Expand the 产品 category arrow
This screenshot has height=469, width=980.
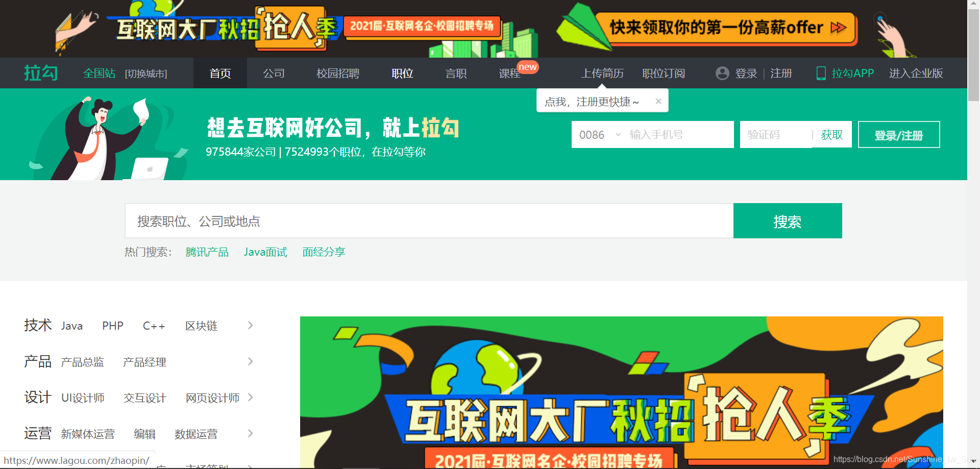tap(250, 361)
